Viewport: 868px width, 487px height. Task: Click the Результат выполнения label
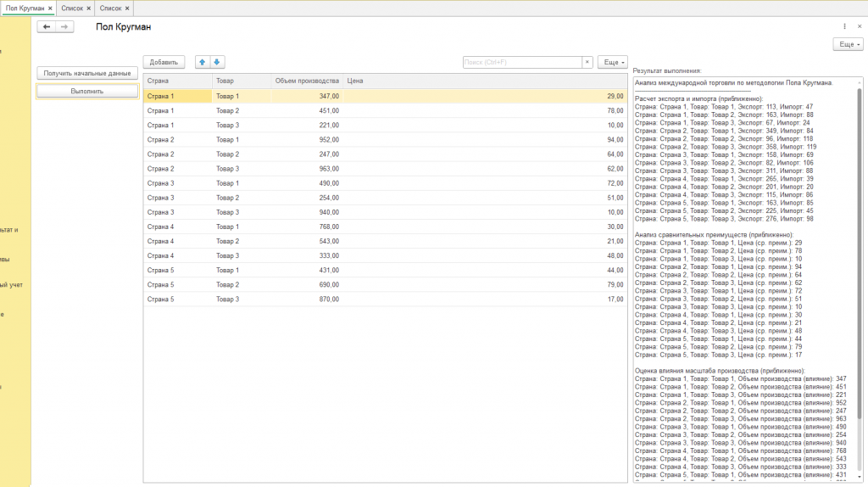click(667, 71)
